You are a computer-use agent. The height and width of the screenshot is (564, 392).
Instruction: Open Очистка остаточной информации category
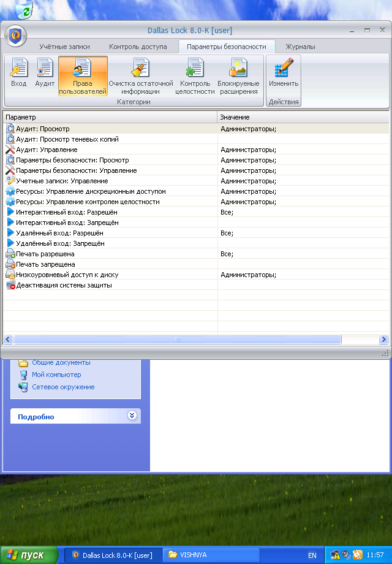140,76
